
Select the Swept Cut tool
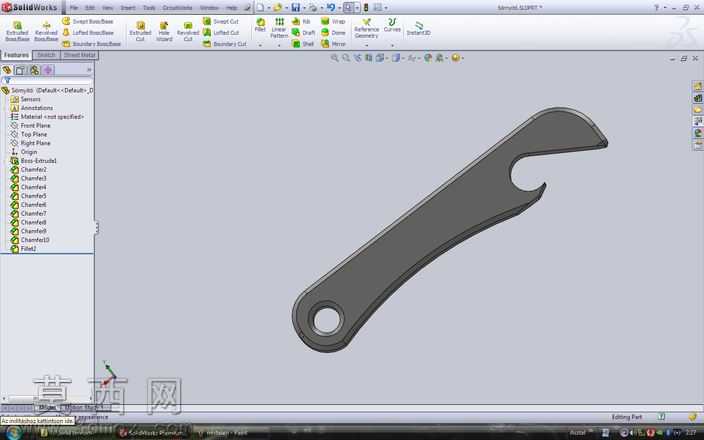click(220, 21)
